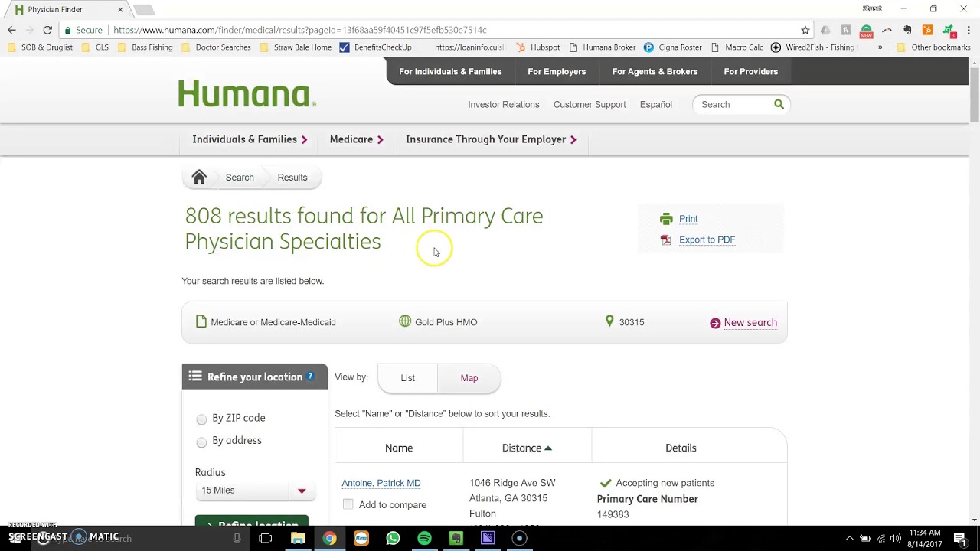Click the help question mark beside Refine your location
Viewport: 980px width, 551px height.
[310, 376]
